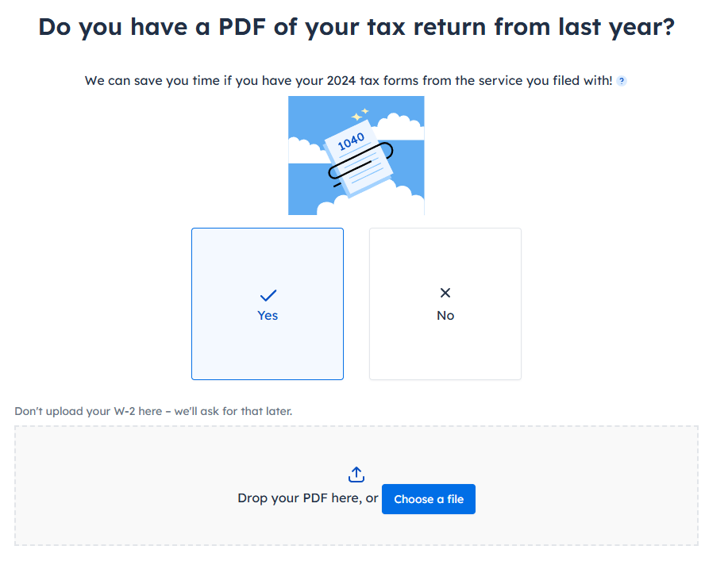The height and width of the screenshot is (561, 728).
Task: Open the tooltip next to the 2024 tax forms text
Action: click(x=622, y=80)
